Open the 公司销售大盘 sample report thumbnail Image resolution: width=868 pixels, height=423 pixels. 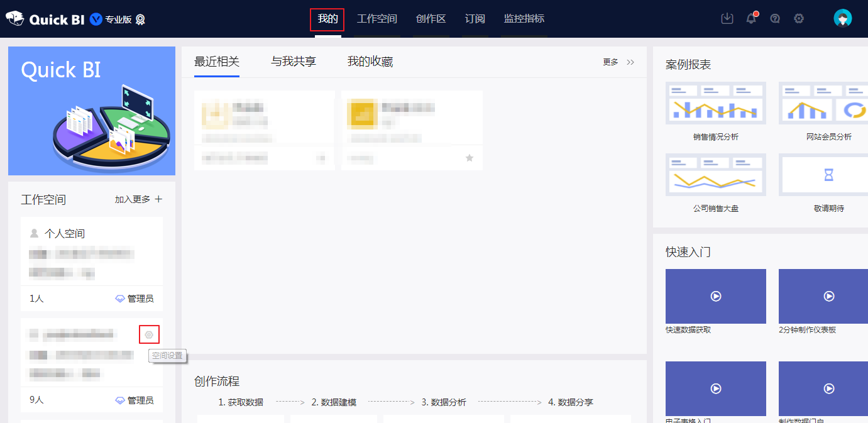(x=716, y=175)
